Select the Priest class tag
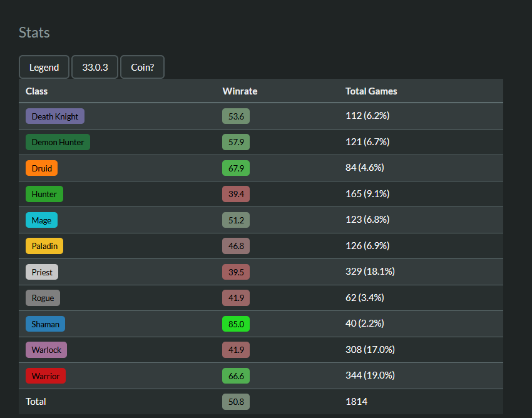The width and height of the screenshot is (532, 418). [42, 272]
